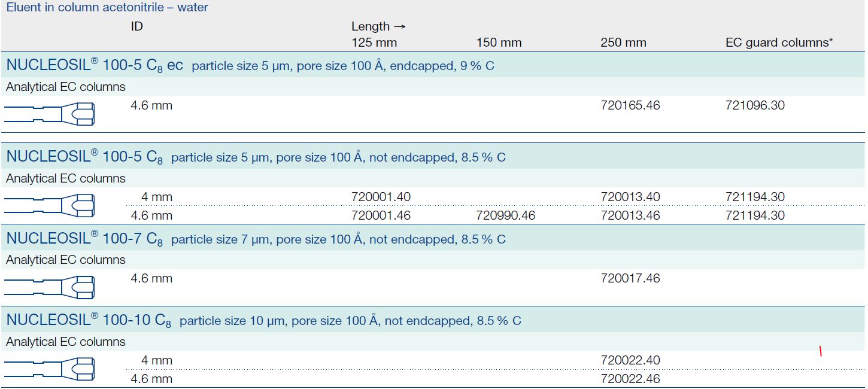
Task: Click part number 720022.40
Action: (630, 360)
